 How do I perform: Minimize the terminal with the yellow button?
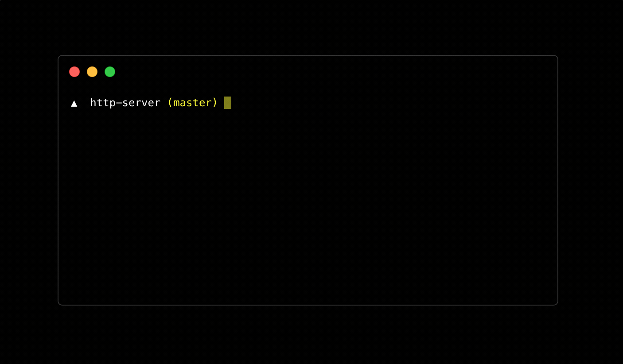tap(92, 72)
